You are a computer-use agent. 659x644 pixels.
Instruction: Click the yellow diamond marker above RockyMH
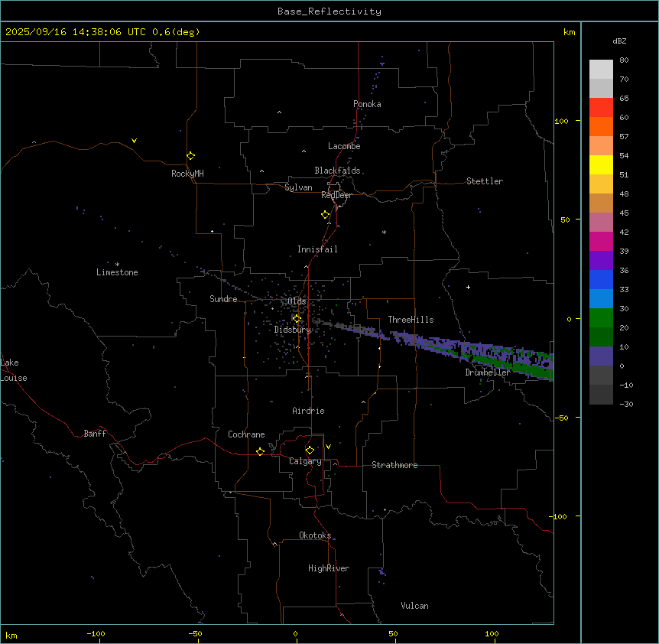tap(190, 155)
